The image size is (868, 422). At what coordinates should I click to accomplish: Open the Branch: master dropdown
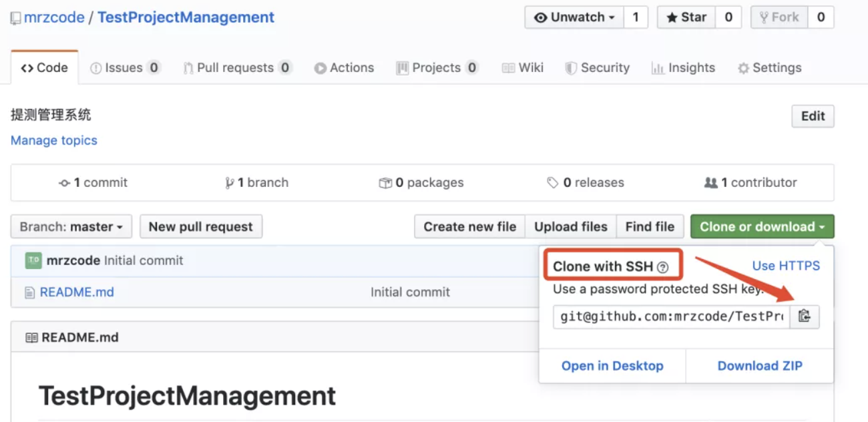coord(71,226)
